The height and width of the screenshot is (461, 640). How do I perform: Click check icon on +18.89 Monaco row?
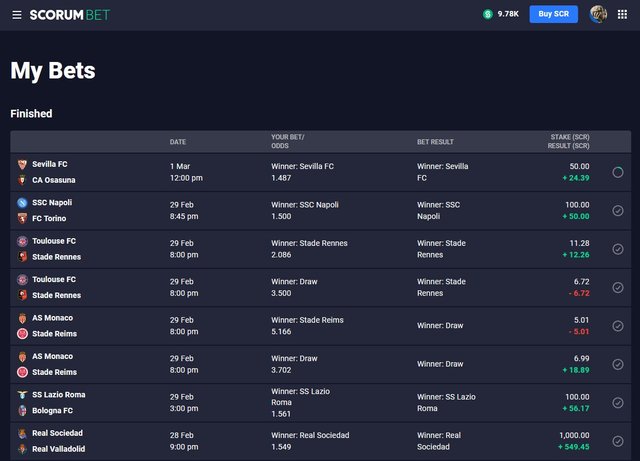point(618,364)
